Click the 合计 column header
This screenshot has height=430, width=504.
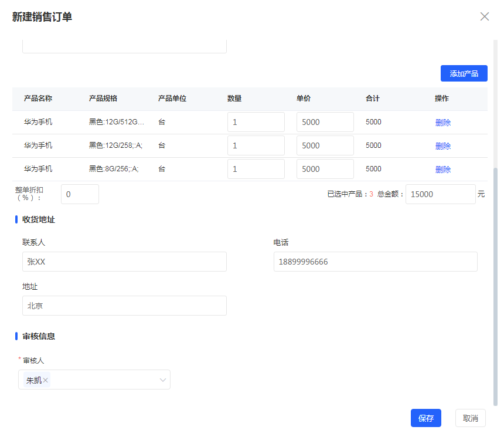click(x=373, y=98)
